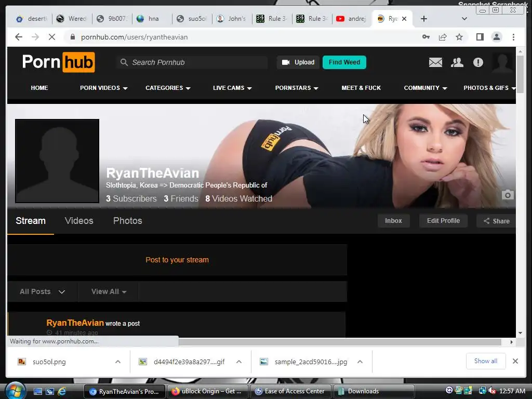Image resolution: width=532 pixels, height=399 pixels.
Task: Open Downloads taskbar window
Action: 374,391
